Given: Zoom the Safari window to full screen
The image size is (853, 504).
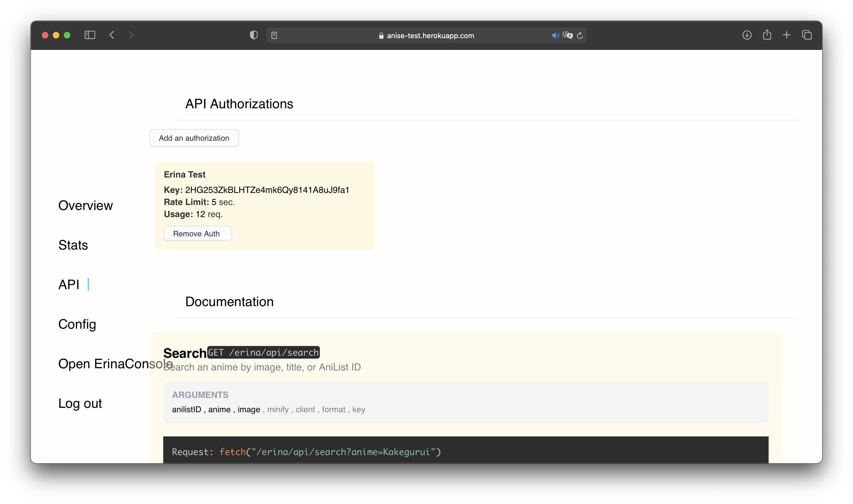Looking at the screenshot, I should (67, 35).
